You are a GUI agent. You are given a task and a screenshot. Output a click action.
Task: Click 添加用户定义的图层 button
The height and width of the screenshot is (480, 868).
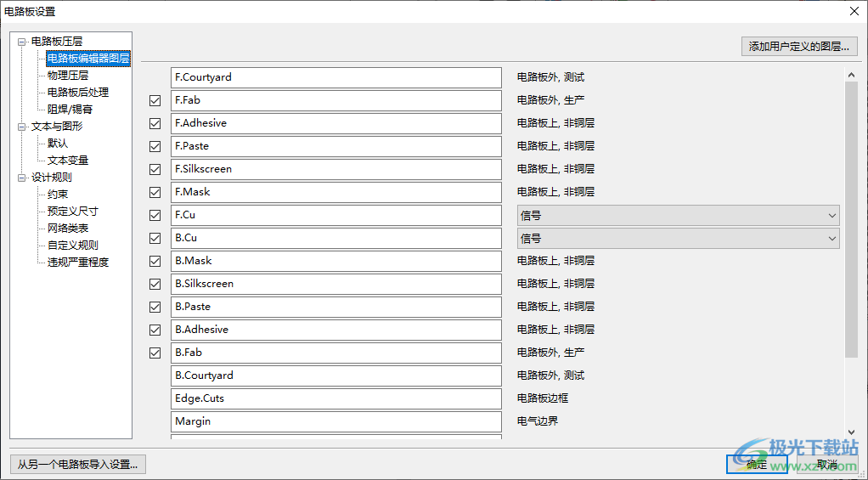click(799, 47)
